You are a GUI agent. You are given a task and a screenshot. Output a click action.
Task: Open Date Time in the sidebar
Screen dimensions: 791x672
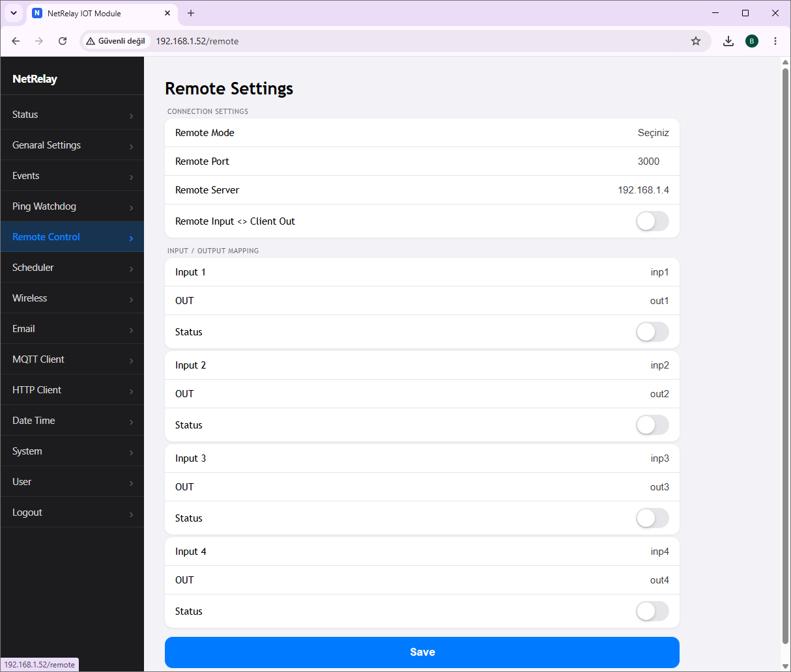click(x=72, y=421)
